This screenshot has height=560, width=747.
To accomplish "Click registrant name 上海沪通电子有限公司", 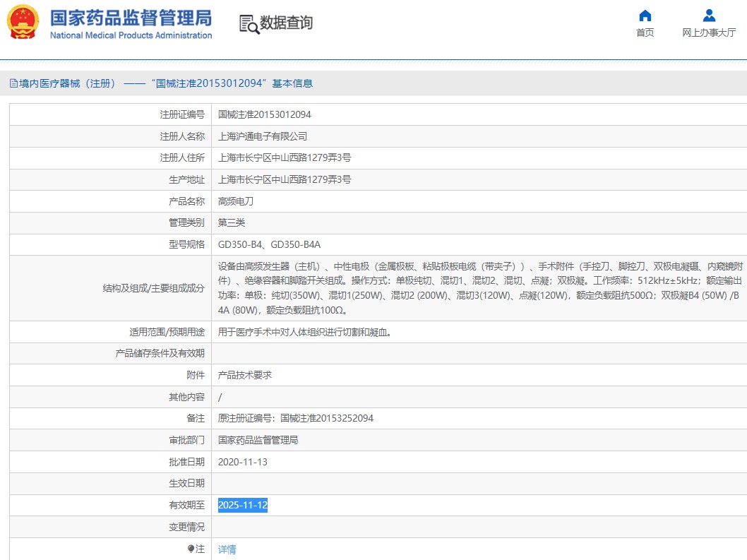I will pyautogui.click(x=263, y=136).
